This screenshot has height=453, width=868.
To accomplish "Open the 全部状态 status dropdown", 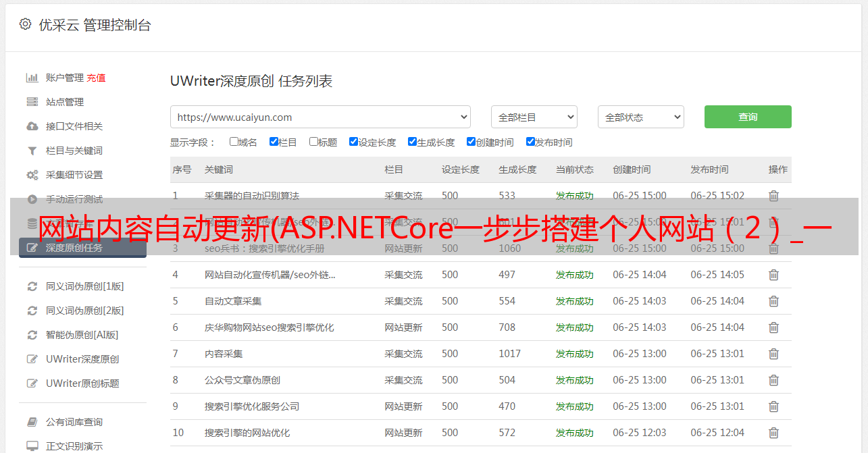I will click(640, 117).
